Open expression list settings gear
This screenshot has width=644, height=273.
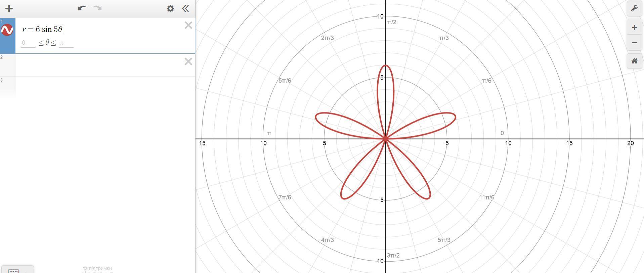(x=170, y=9)
